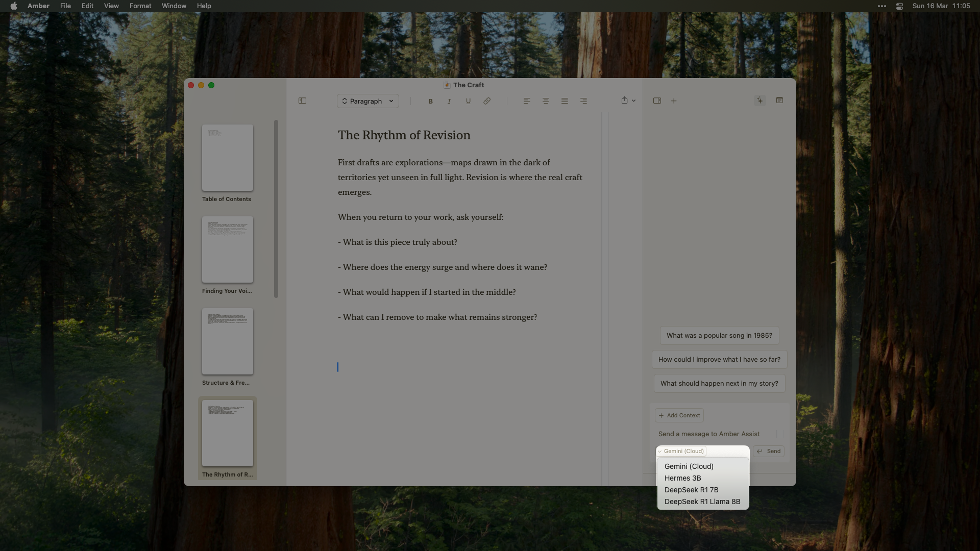Open the Share options dropdown
Viewport: 980px width, 551px height.
pyautogui.click(x=627, y=101)
